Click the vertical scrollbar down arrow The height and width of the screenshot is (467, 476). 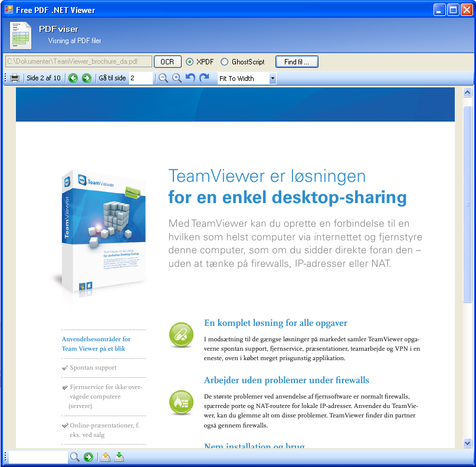coord(468,443)
